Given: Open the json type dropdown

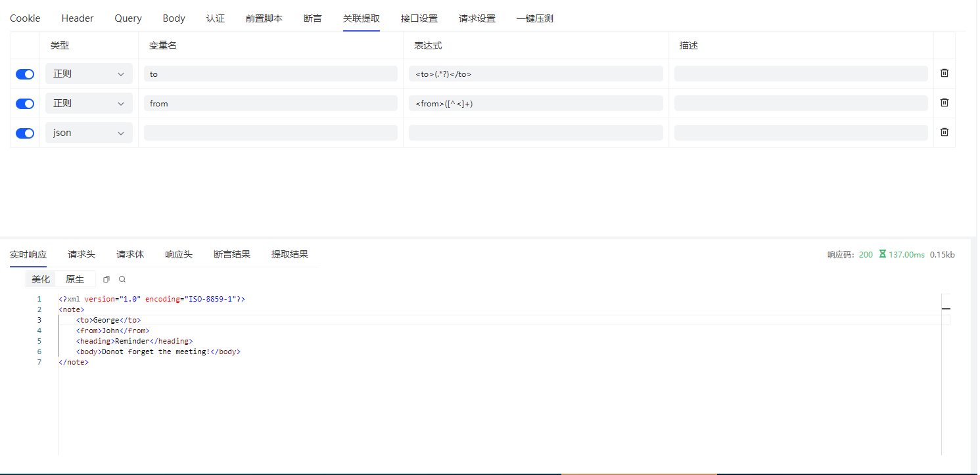Looking at the screenshot, I should (89, 133).
